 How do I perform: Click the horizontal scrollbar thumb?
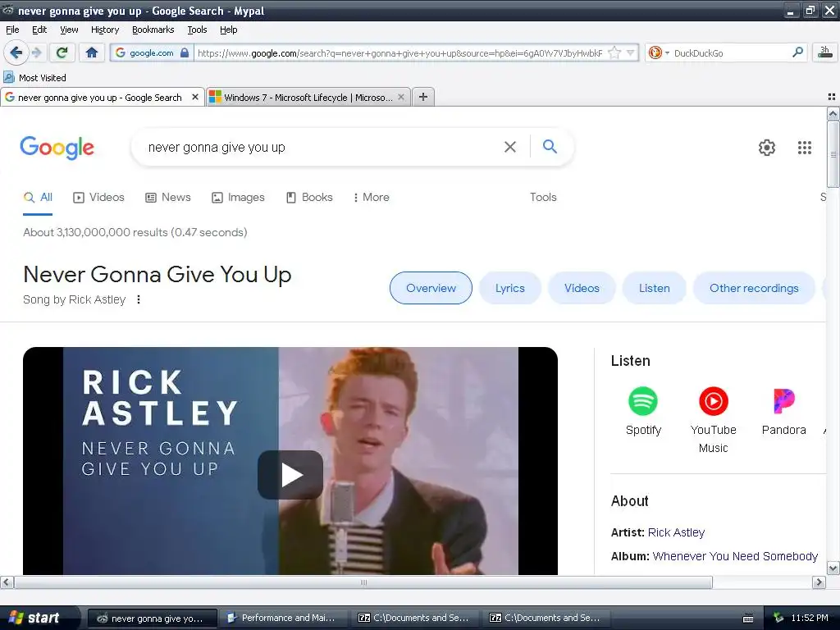(363, 582)
